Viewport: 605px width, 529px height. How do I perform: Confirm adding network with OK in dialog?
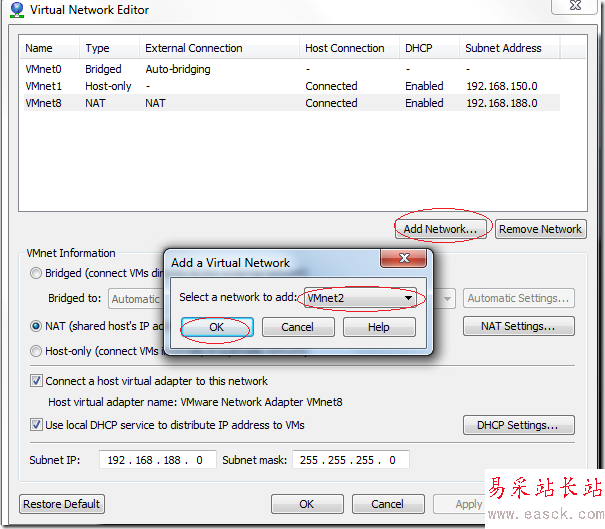click(217, 327)
